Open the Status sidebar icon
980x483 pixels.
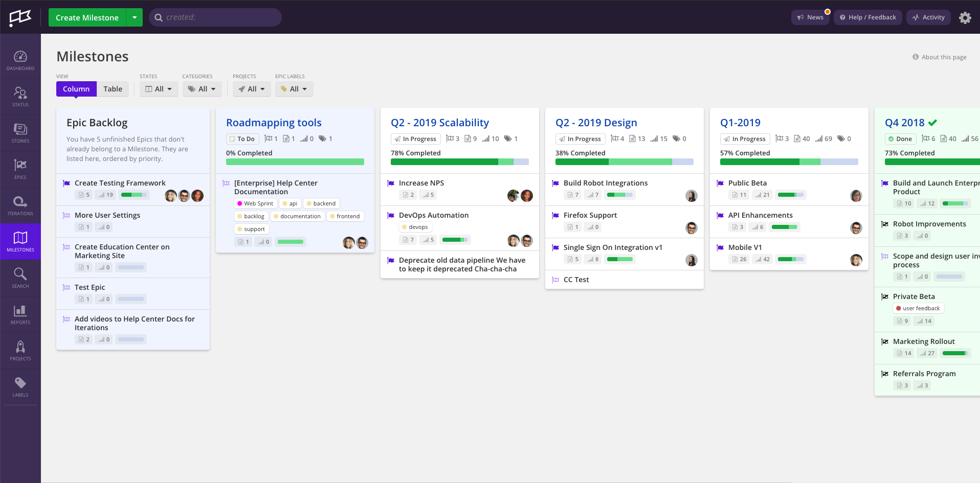point(20,97)
